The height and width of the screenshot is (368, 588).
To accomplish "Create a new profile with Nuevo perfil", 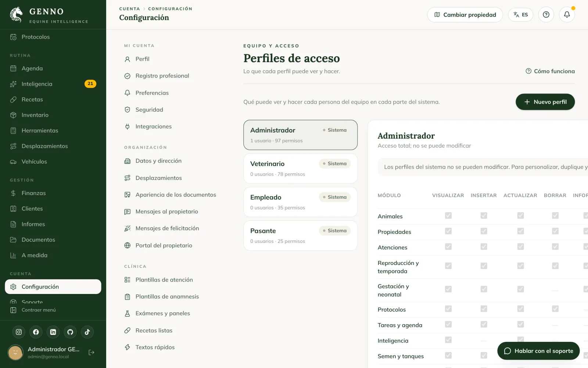I will (545, 102).
